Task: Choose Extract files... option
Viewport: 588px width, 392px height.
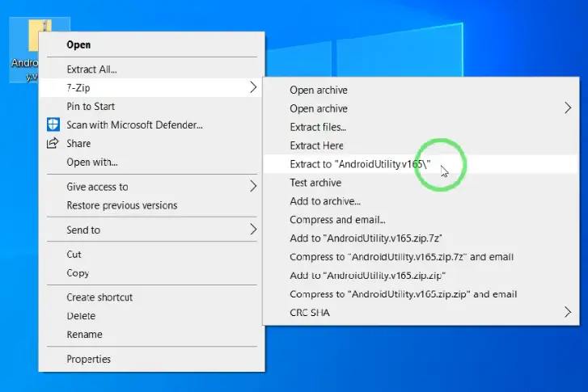Action: pos(421,127)
